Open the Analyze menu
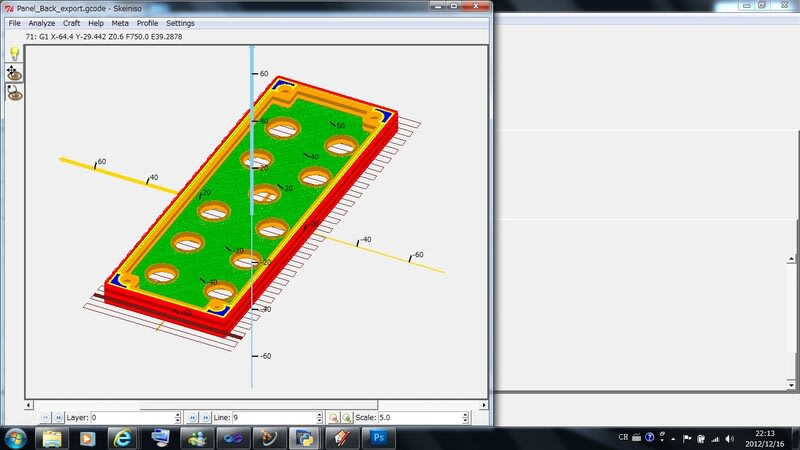The width and height of the screenshot is (800, 450). point(42,23)
